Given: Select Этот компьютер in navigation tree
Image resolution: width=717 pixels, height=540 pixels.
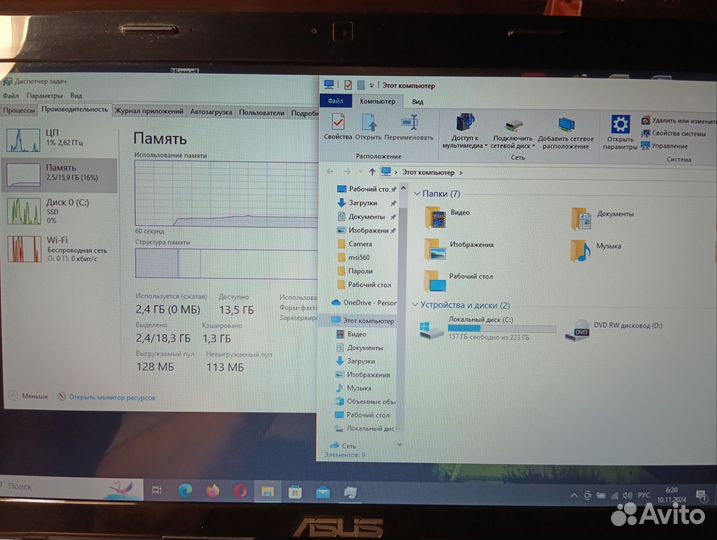Looking at the screenshot, I should point(364,321).
